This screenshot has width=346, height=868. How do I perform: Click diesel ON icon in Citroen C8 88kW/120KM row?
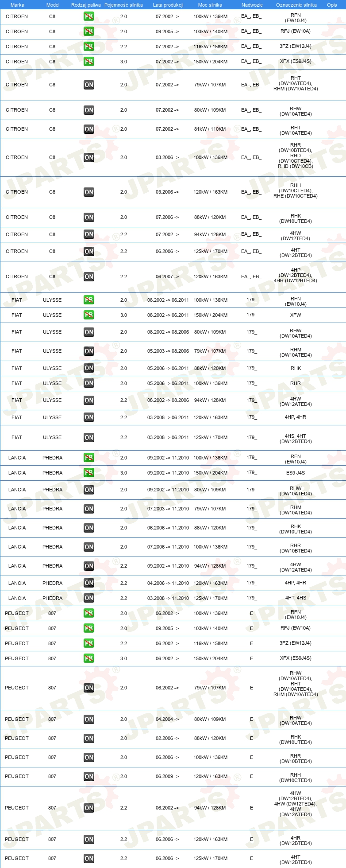pos(89,217)
